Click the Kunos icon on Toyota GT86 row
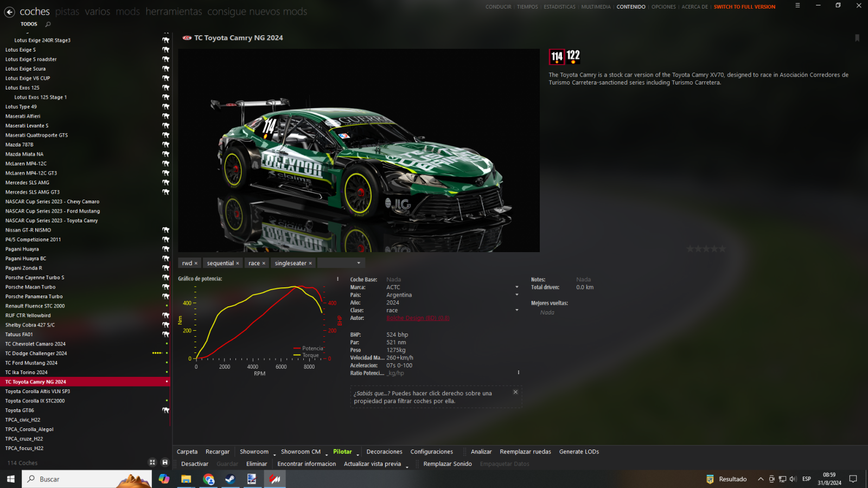 [x=166, y=410]
